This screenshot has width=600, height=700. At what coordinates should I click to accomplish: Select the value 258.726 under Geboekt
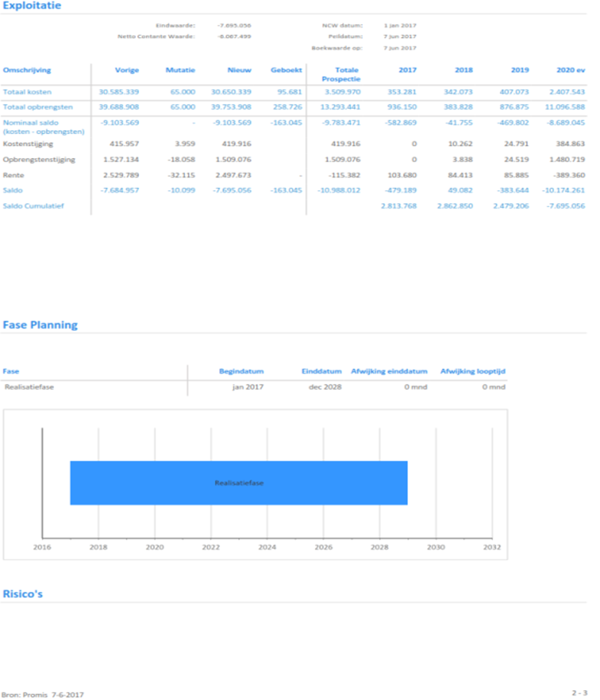click(288, 107)
